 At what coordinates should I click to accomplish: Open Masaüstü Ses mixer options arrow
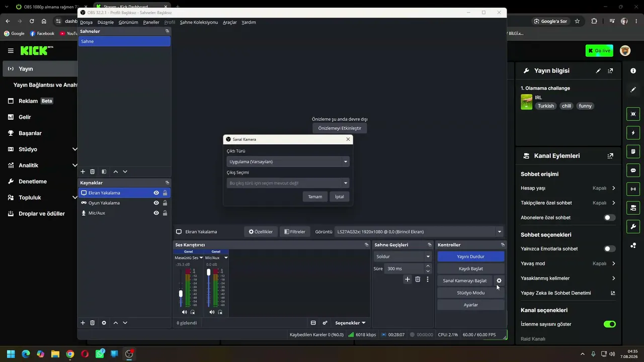tap(201, 258)
